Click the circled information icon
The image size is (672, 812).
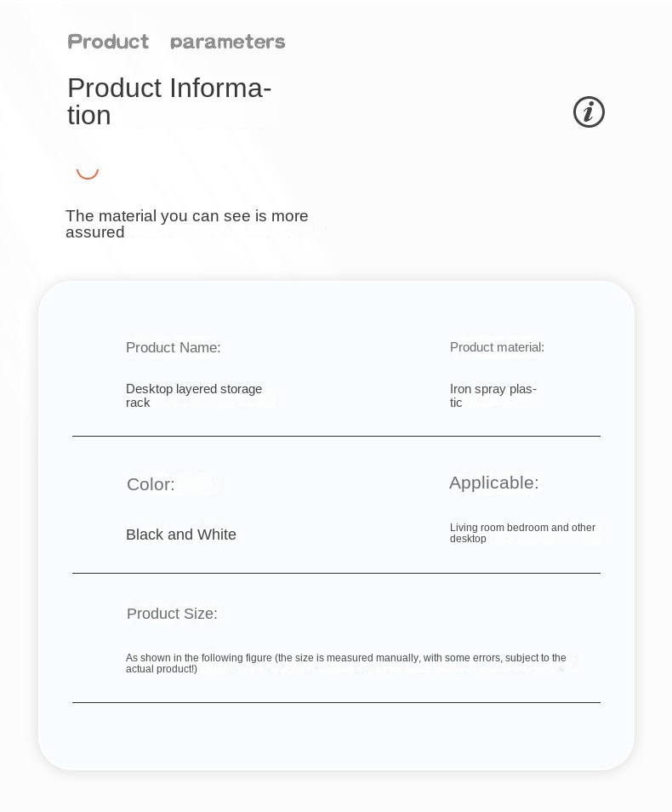click(x=589, y=112)
